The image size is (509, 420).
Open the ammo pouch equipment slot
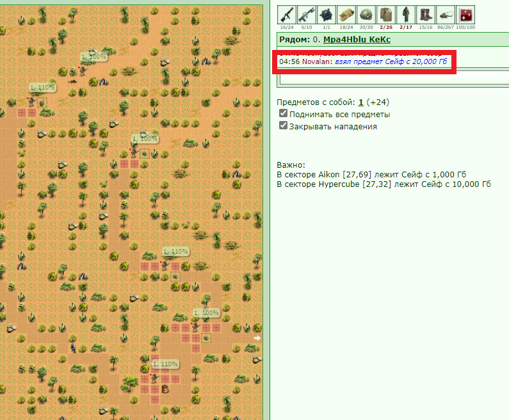(x=346, y=15)
